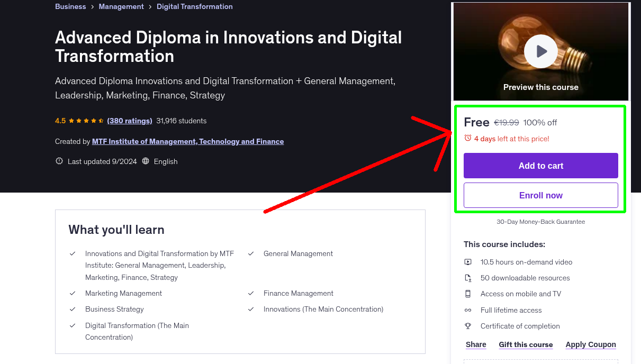Open the 380 ratings link

point(129,121)
